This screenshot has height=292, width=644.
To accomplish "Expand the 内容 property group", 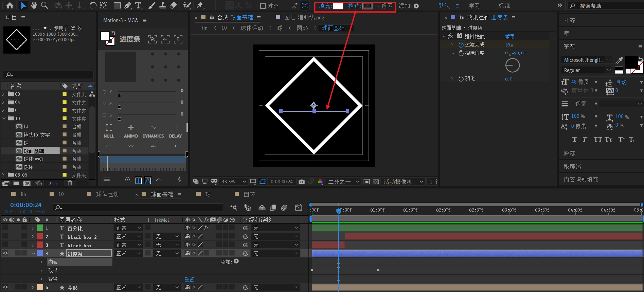I will [x=41, y=262].
